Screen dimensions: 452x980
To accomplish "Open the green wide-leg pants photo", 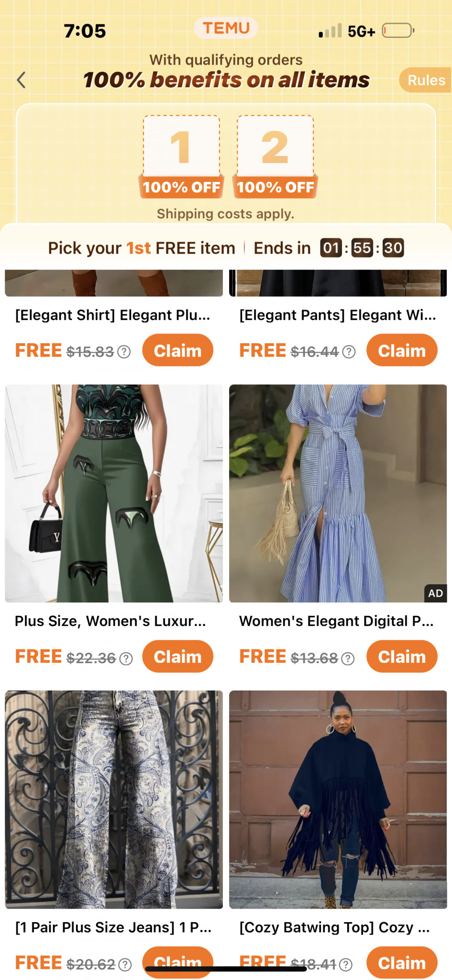I will (114, 493).
